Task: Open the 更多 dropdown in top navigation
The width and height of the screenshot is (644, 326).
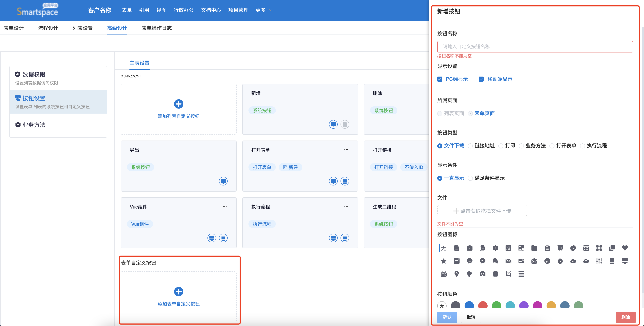Action: [x=264, y=10]
